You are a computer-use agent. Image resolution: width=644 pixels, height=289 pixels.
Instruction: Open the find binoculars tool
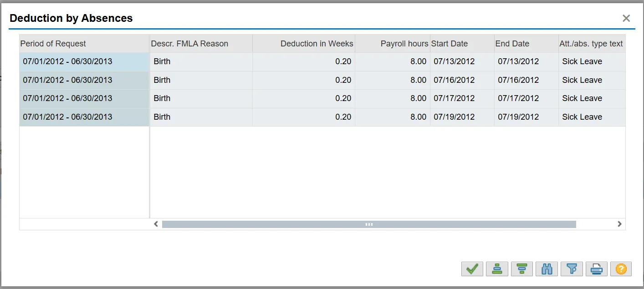(547, 269)
